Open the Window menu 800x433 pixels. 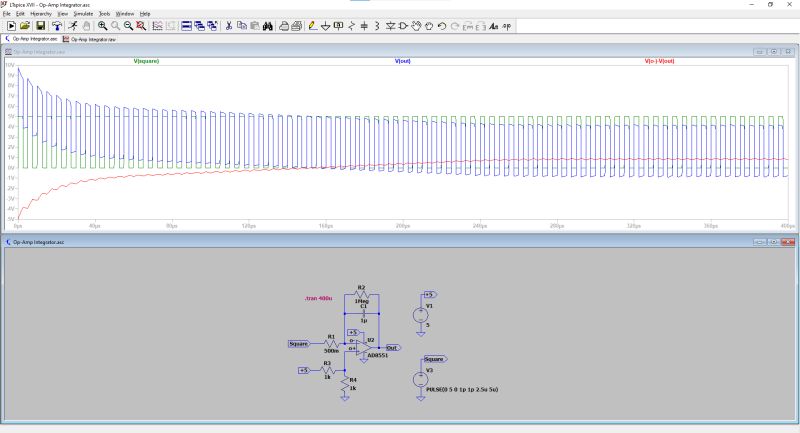125,14
